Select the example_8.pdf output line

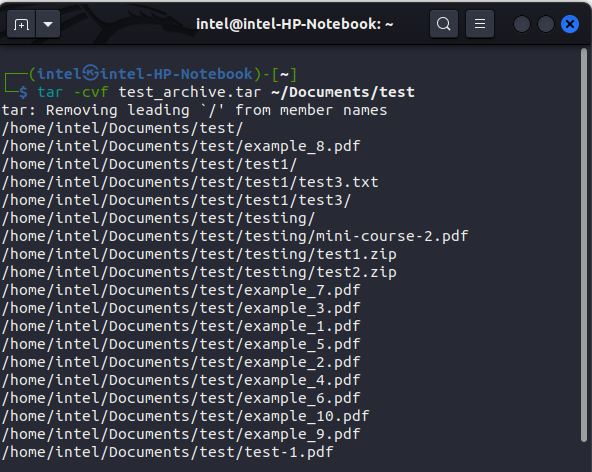tap(181, 147)
